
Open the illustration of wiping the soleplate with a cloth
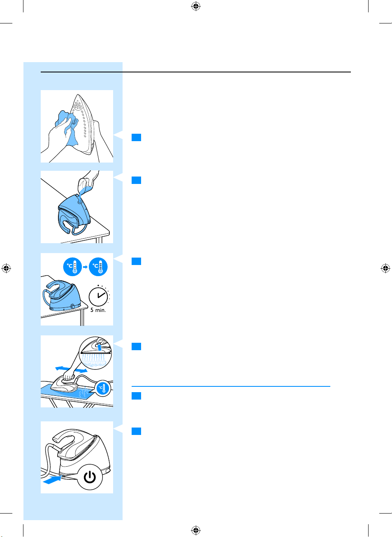(77, 126)
